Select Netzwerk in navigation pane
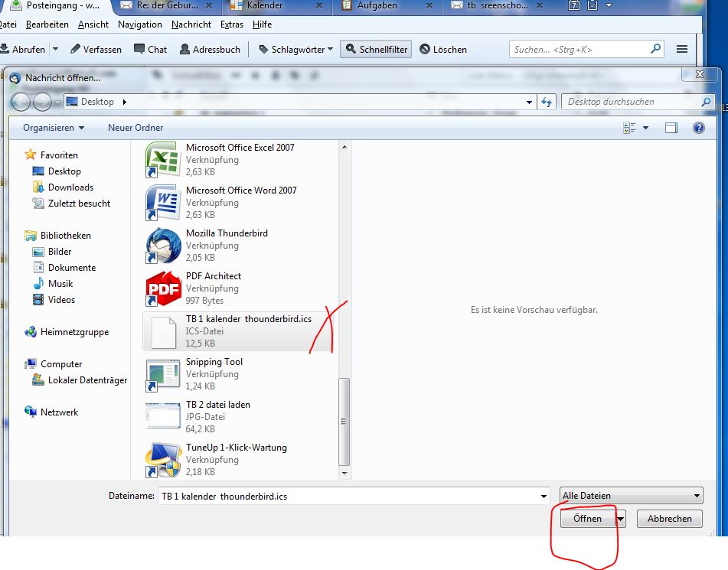The image size is (728, 570). pos(51,412)
